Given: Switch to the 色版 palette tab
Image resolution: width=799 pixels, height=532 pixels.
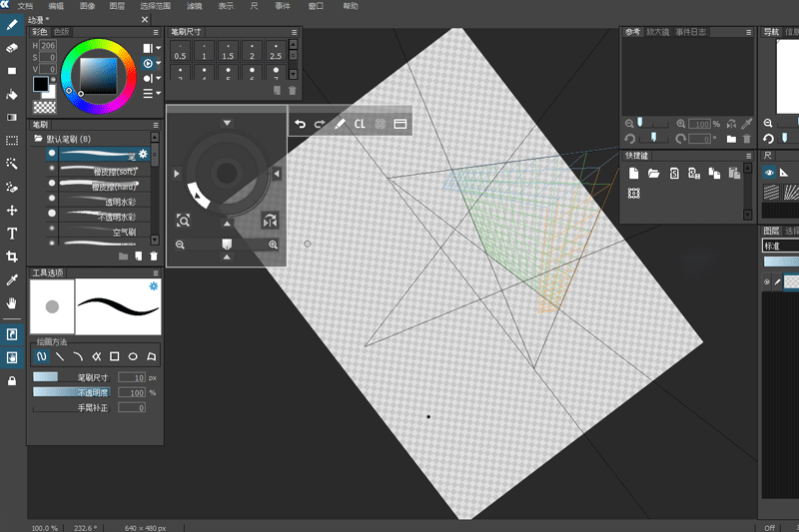Looking at the screenshot, I should 62,32.
